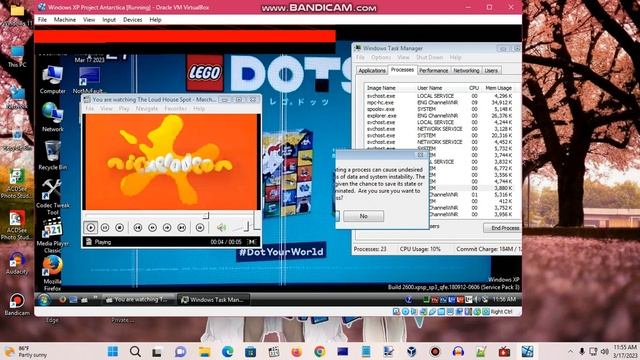
Task: Pause the video in Media Player Classic
Action: [105, 227]
